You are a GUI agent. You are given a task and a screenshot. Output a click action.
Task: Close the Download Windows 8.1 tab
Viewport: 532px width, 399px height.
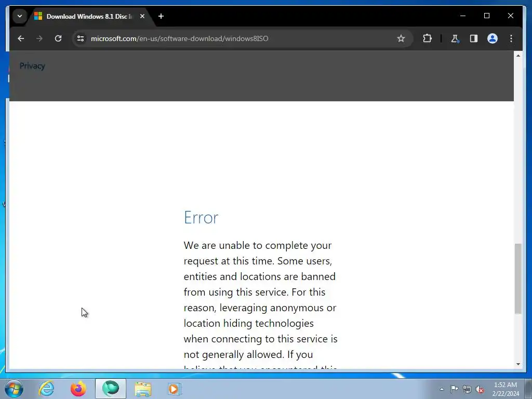click(142, 16)
